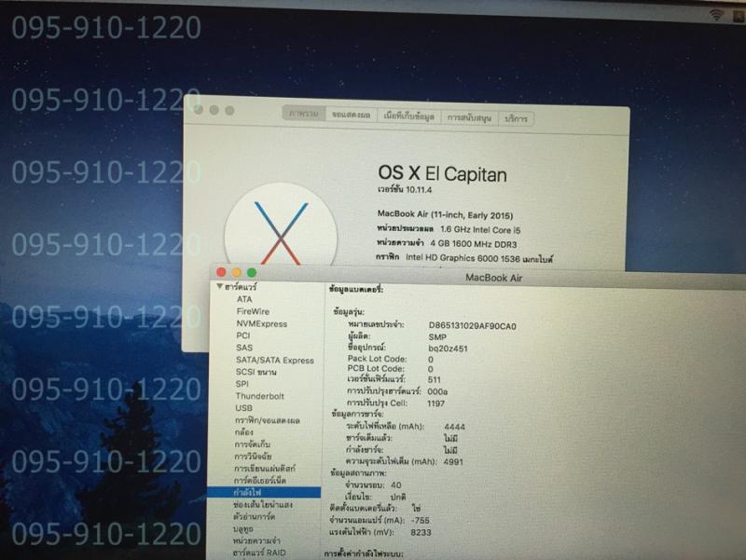Viewport: 746px width, 560px height.
Task: Select ฮาร์ดแวร์ RAID in the sidebar
Action: click(259, 553)
